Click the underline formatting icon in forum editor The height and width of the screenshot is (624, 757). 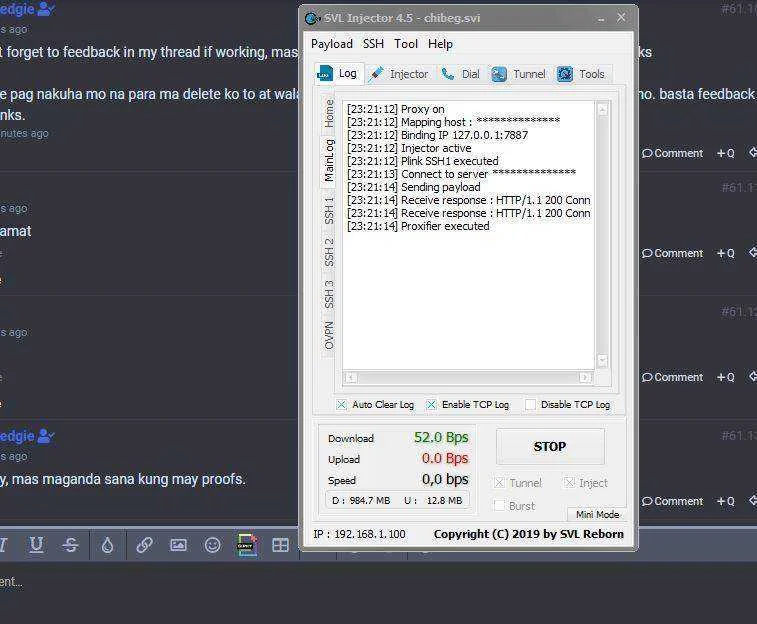click(36, 545)
